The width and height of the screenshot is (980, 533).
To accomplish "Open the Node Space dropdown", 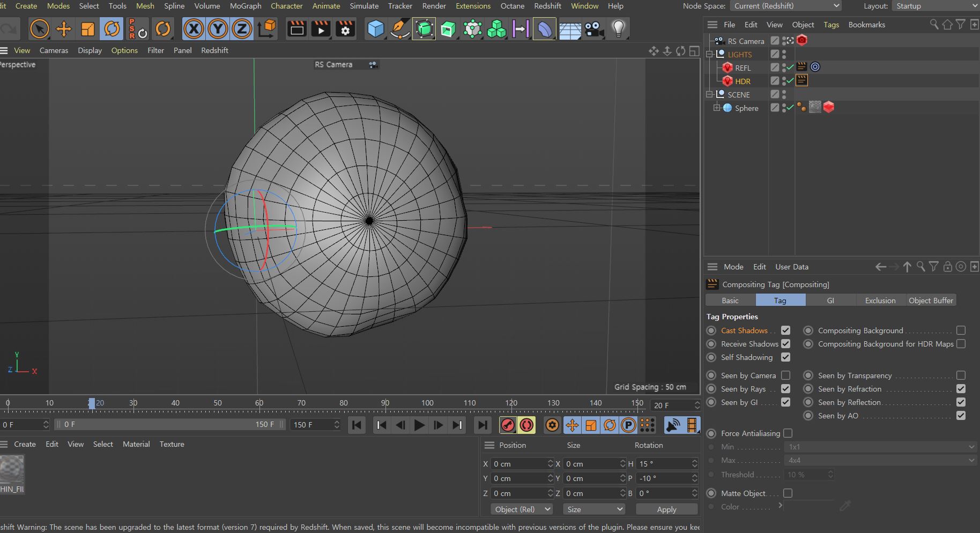I will pos(785,6).
